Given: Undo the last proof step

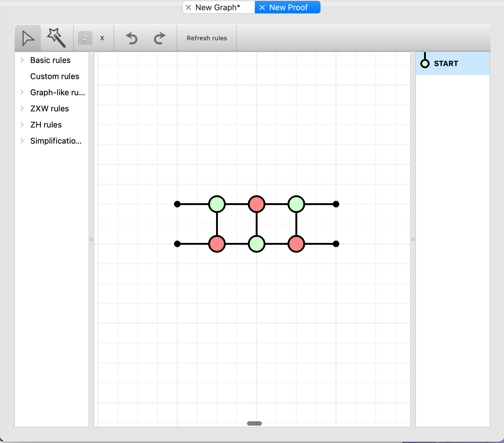Looking at the screenshot, I should point(132,38).
